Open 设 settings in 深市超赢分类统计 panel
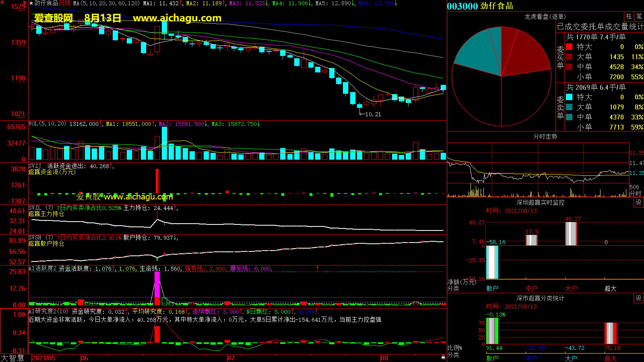The height and width of the screenshot is (362, 644). click(638, 298)
